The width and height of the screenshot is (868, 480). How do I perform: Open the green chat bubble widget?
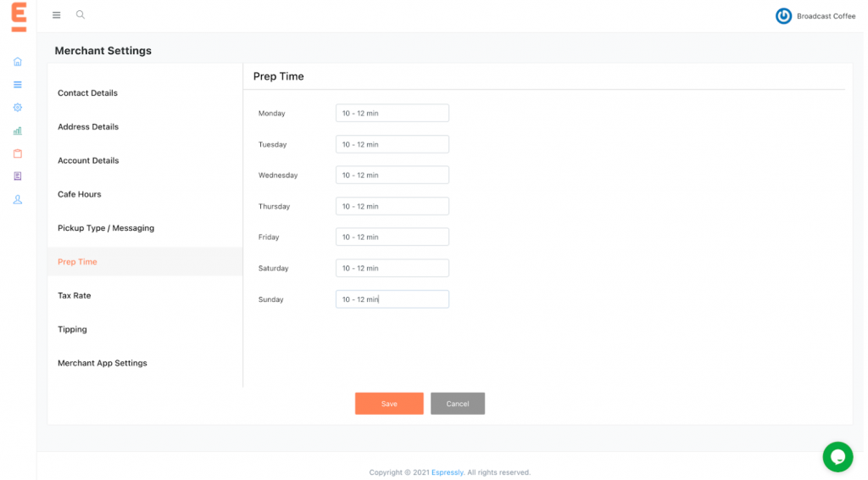(837, 457)
